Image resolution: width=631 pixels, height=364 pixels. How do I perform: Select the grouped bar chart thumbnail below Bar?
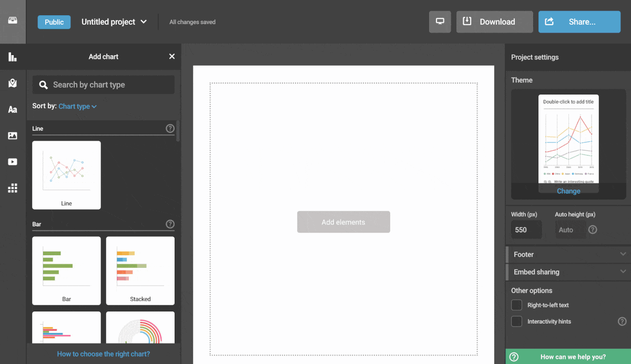click(66, 328)
